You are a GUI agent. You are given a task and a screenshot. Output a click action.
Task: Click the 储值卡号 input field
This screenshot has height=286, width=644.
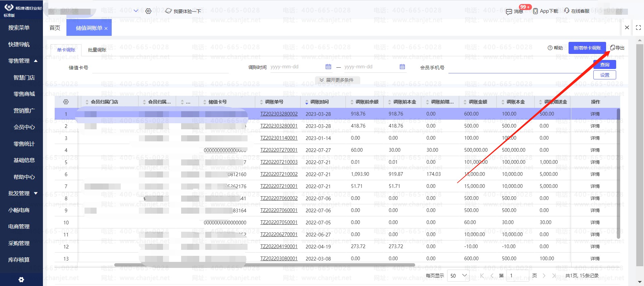coord(160,68)
